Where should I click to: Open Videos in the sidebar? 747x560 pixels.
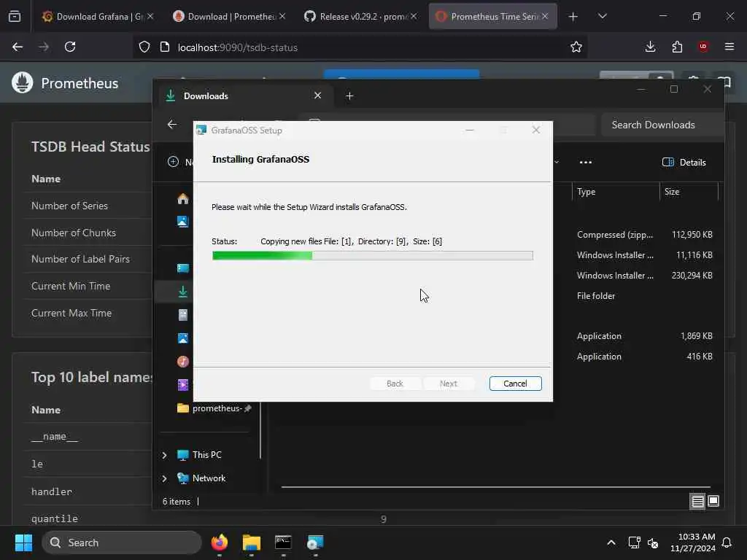[183, 385]
